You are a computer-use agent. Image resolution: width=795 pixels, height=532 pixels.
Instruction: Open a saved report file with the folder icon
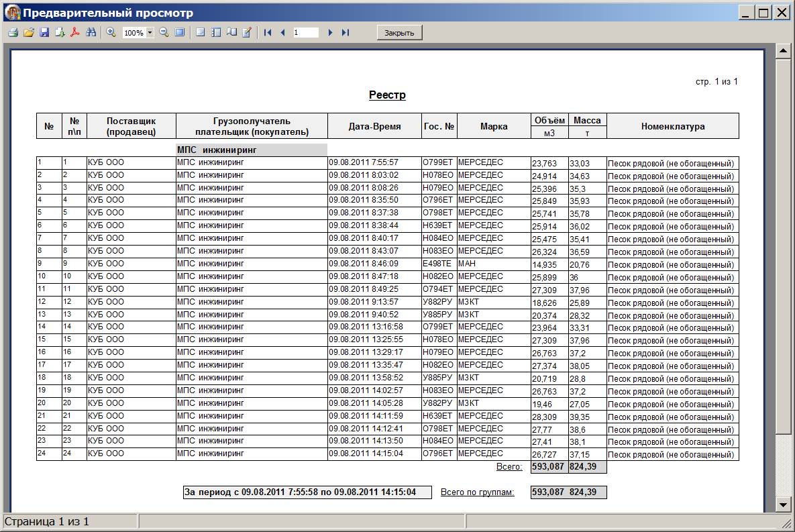pos(29,32)
